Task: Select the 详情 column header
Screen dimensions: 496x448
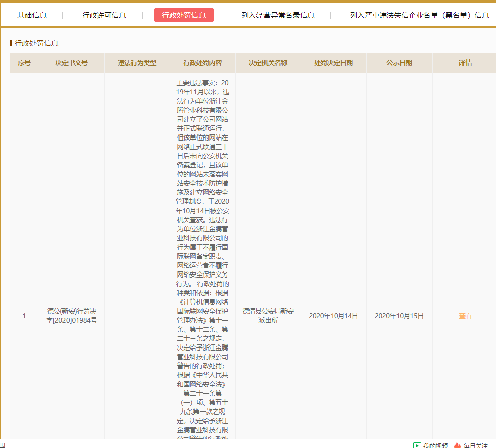Action: click(466, 63)
